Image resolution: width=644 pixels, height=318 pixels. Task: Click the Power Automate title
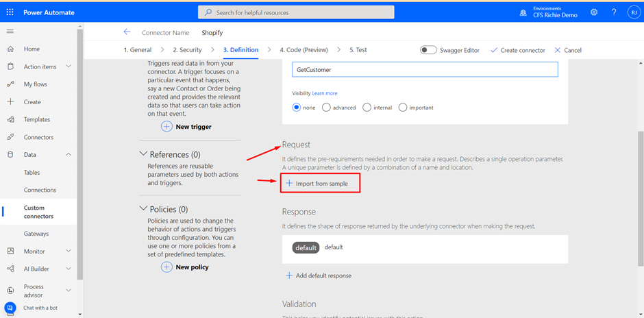tap(49, 12)
